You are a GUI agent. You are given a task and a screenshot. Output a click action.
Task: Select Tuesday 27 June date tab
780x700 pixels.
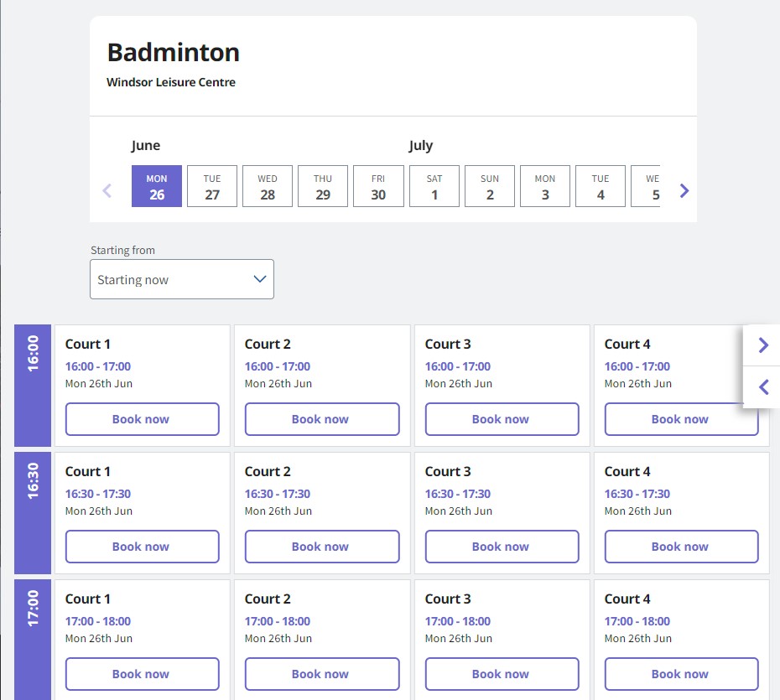(x=212, y=186)
